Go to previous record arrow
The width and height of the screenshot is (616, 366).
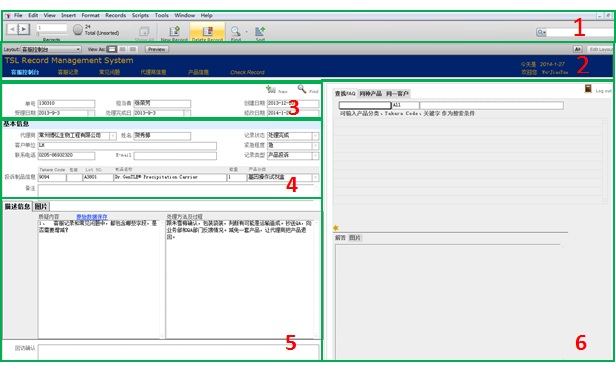pyautogui.click(x=13, y=29)
